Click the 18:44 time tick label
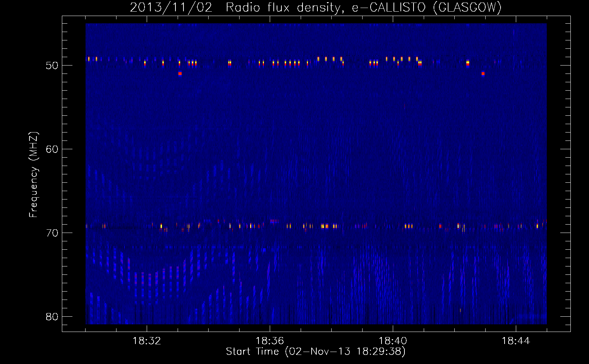The width and height of the screenshot is (589, 364). pyautogui.click(x=516, y=341)
